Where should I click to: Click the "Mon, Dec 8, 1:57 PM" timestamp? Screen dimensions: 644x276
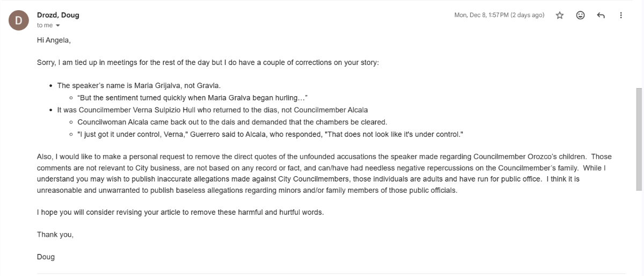coord(499,16)
